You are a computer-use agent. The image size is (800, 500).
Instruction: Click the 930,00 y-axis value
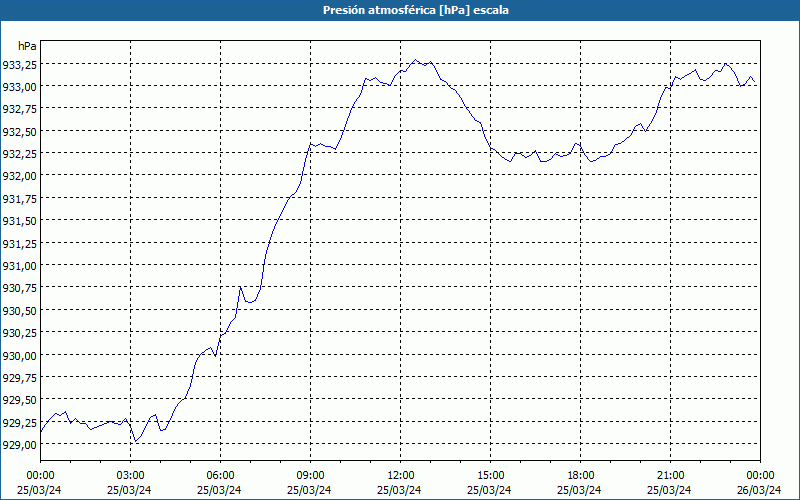pyautogui.click(x=19, y=356)
